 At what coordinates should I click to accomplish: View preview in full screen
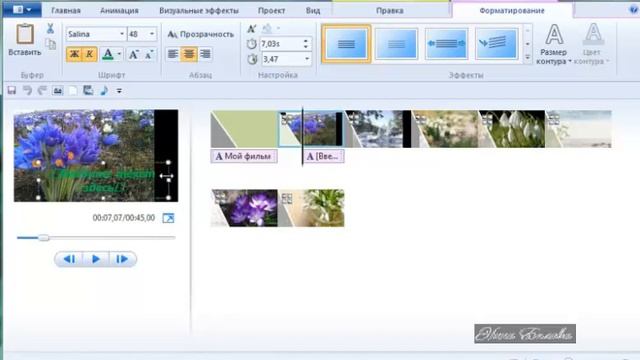168,218
